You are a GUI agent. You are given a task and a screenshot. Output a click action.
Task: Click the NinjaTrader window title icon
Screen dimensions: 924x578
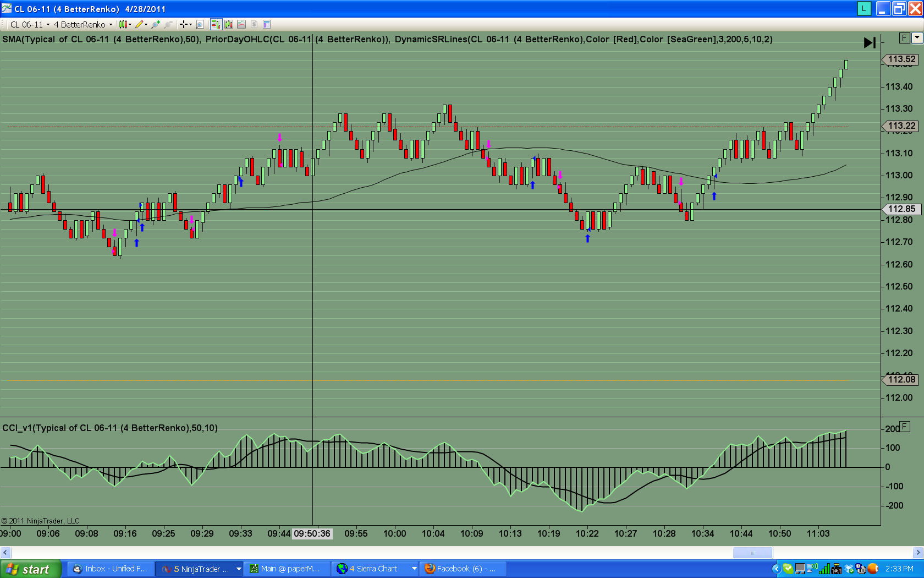(x=7, y=8)
